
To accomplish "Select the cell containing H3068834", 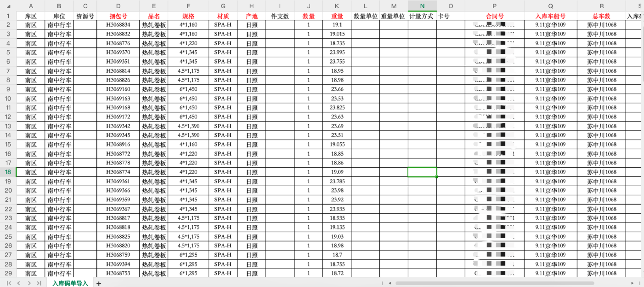I will click(118, 25).
